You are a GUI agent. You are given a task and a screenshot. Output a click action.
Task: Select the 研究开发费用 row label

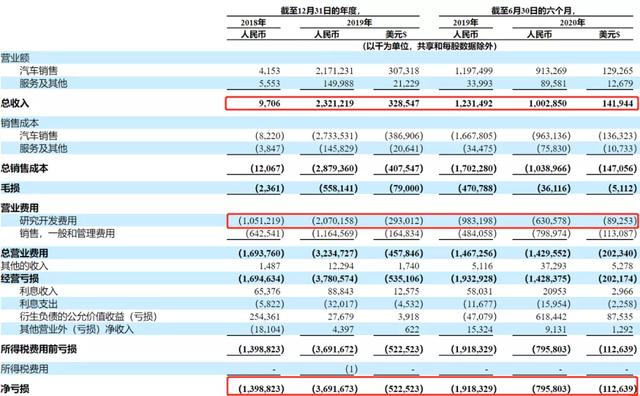tap(48, 221)
